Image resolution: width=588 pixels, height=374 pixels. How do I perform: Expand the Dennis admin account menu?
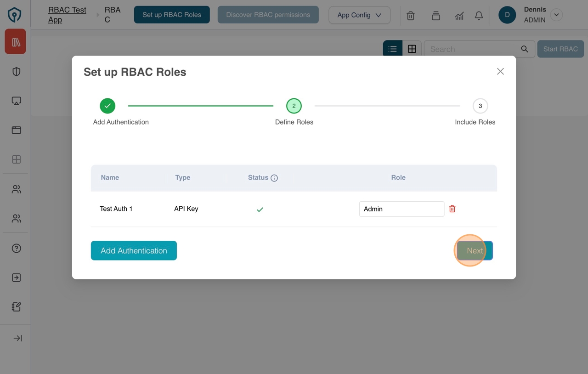pos(556,15)
